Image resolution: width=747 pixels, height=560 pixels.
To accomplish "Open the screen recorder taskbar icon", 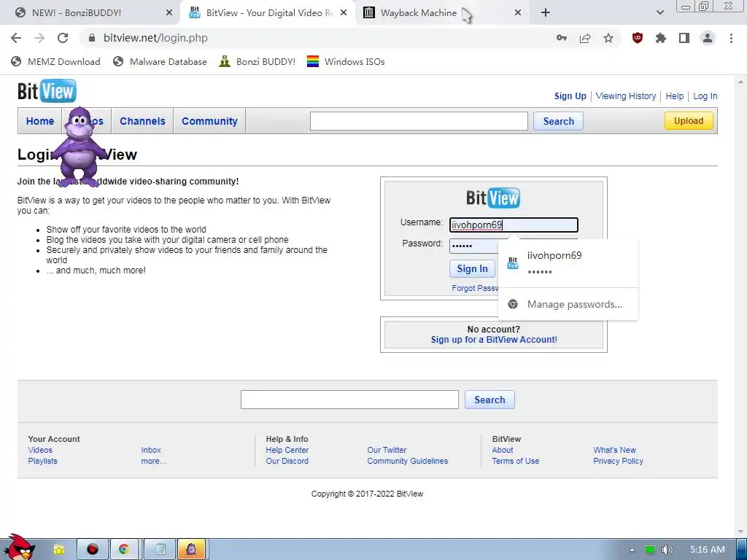I will point(92,550).
